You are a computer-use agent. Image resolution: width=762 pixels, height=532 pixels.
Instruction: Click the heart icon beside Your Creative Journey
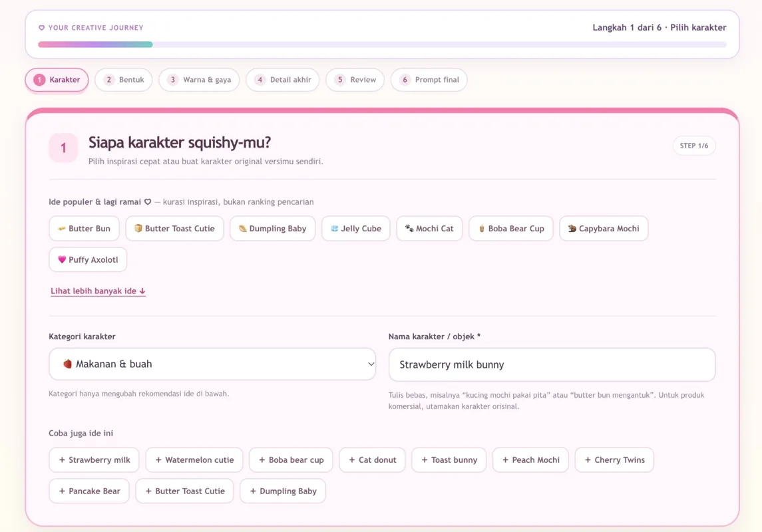(42, 28)
